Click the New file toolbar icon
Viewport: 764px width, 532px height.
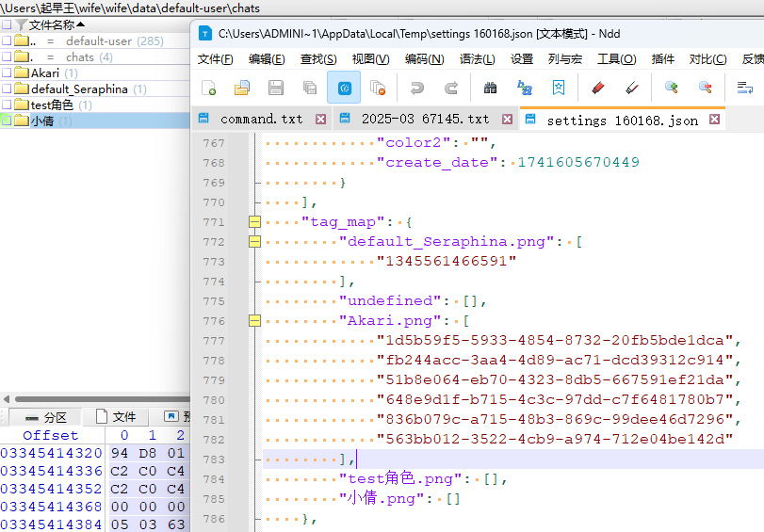pyautogui.click(x=208, y=88)
